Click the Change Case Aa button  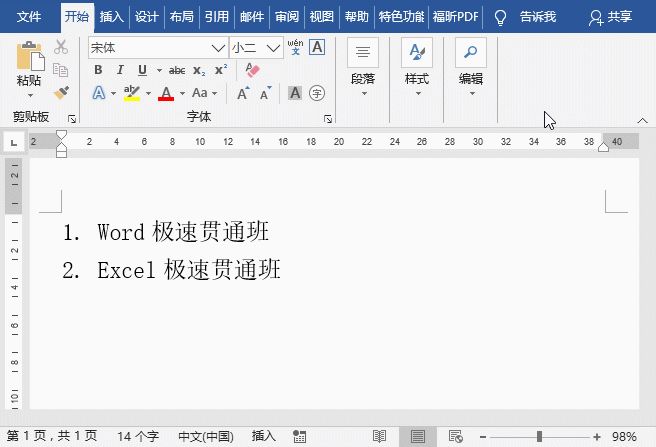(200, 93)
